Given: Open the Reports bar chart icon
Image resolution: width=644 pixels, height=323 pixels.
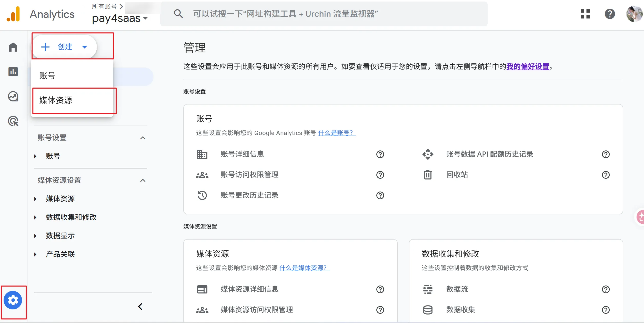Looking at the screenshot, I should coord(13,72).
